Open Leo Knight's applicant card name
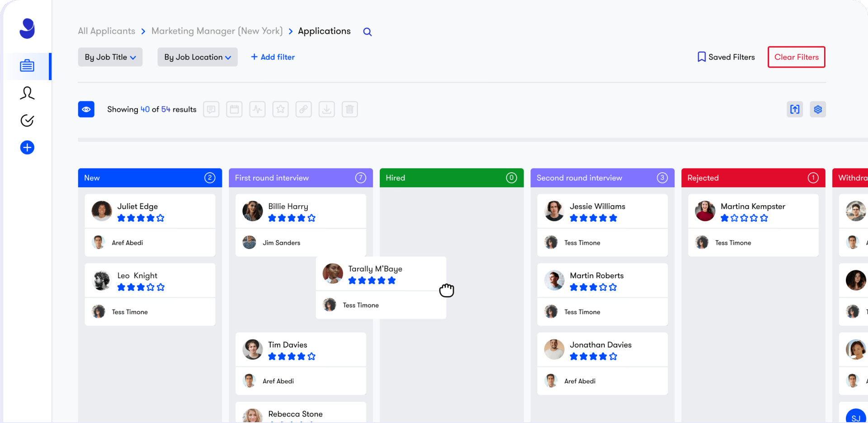 (x=137, y=276)
